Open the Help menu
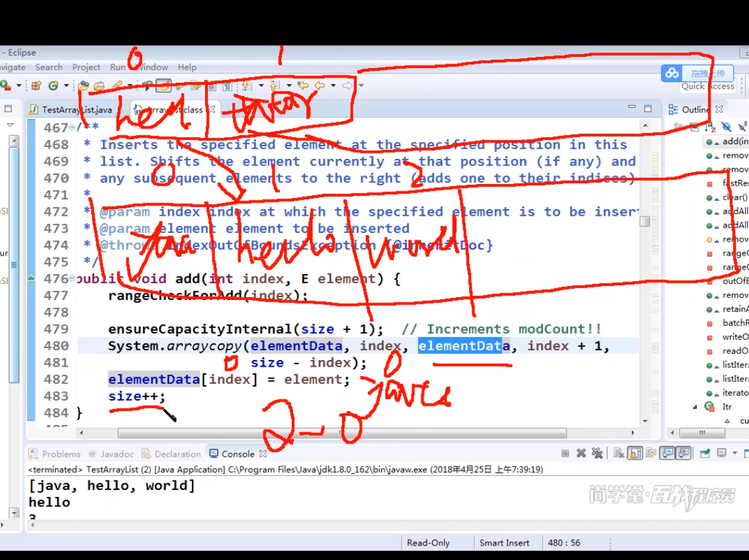 tap(187, 68)
